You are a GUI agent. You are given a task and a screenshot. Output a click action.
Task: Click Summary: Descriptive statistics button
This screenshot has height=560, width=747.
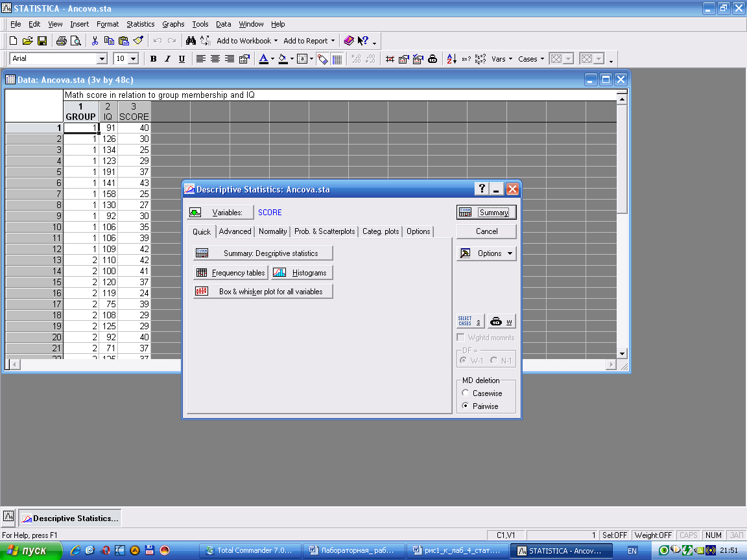pyautogui.click(x=263, y=253)
